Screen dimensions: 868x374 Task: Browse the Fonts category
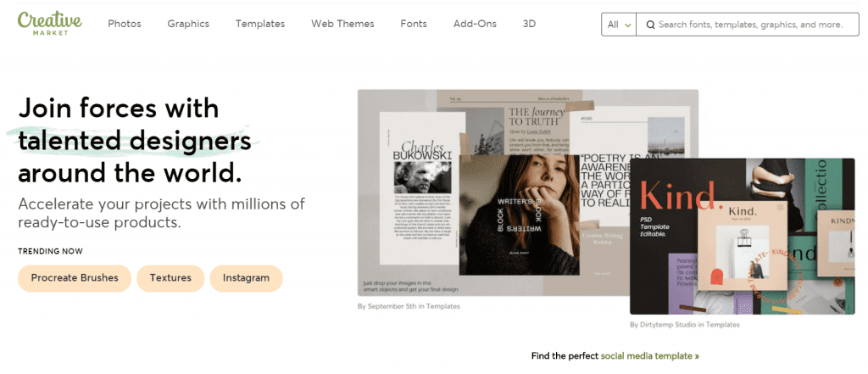click(414, 24)
